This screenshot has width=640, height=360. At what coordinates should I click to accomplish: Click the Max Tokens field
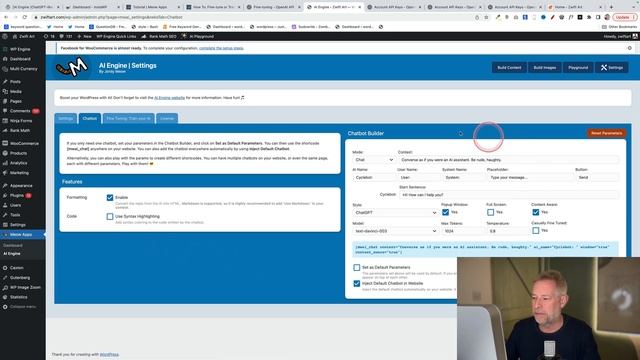(x=462, y=231)
